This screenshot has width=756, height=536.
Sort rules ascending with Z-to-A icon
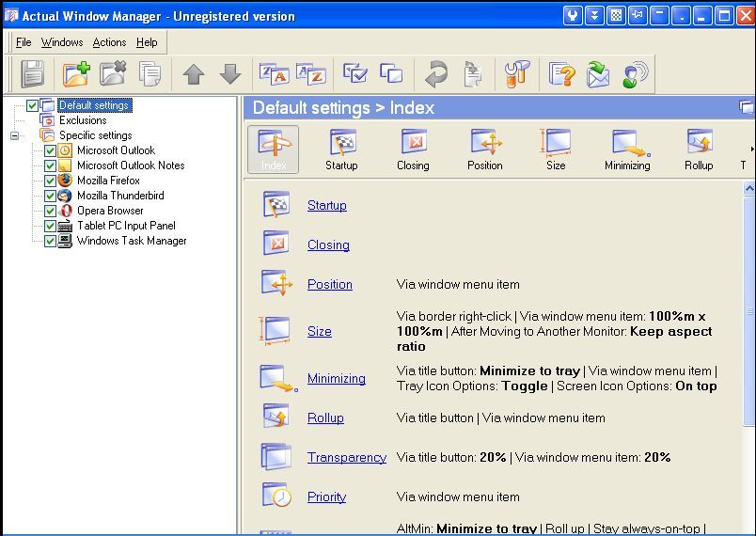click(274, 73)
